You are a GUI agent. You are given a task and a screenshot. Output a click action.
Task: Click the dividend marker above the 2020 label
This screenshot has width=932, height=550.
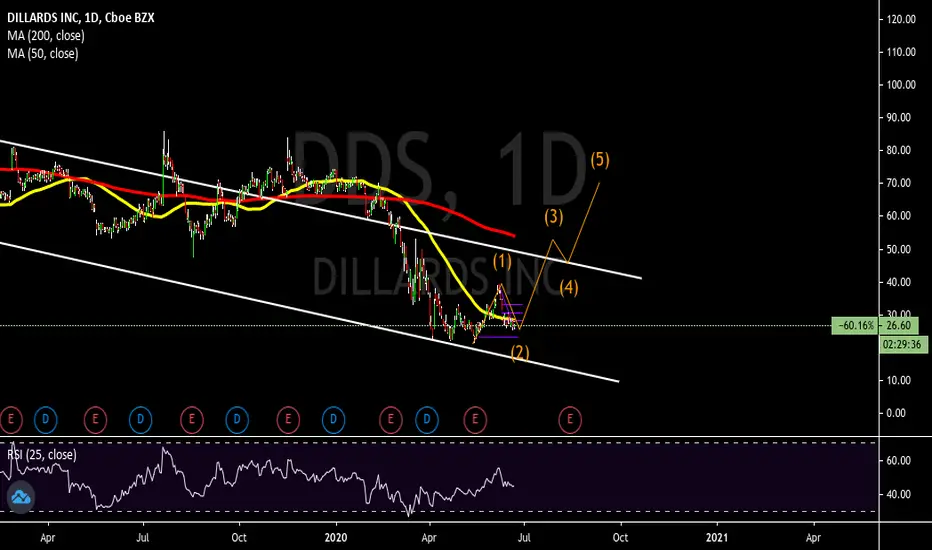click(x=333, y=420)
